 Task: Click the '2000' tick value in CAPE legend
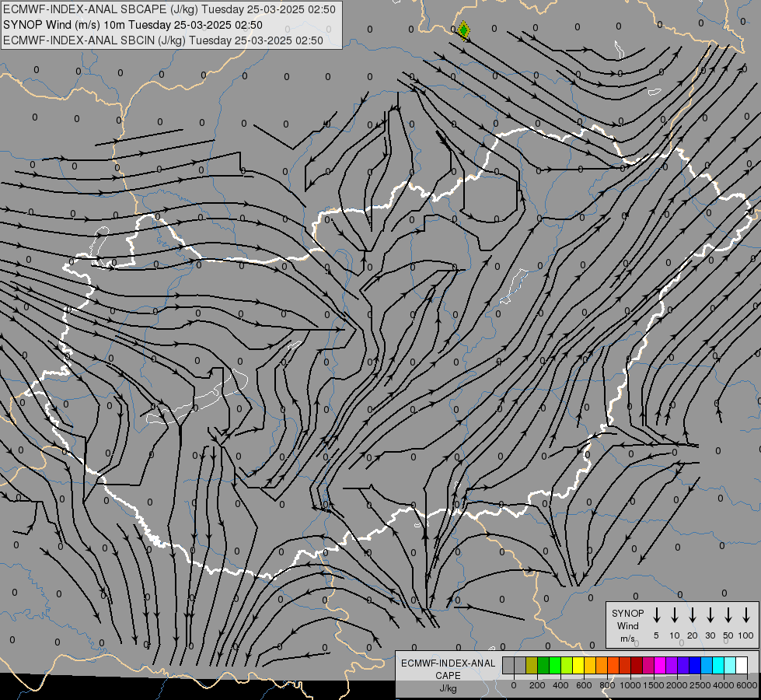point(676,685)
